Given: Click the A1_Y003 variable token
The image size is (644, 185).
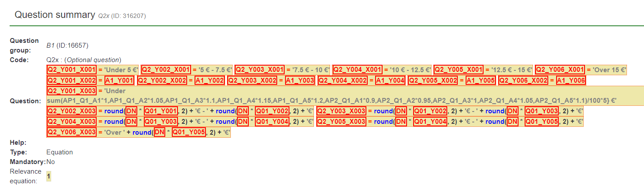Looking at the screenshot, I should coord(300,80).
